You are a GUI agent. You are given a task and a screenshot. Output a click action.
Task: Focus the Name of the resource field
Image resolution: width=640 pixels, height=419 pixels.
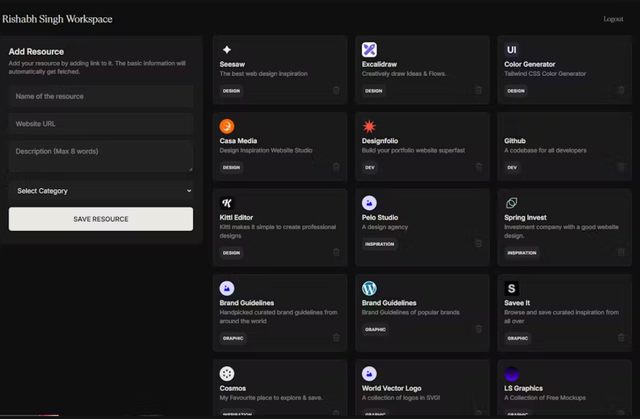click(x=101, y=97)
